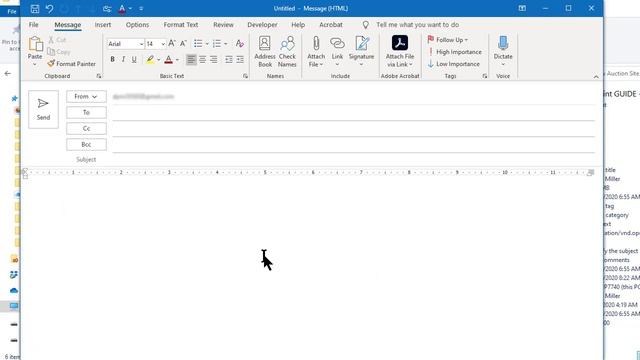The image size is (640, 360).
Task: Switch to the Insert tab
Action: tap(103, 25)
